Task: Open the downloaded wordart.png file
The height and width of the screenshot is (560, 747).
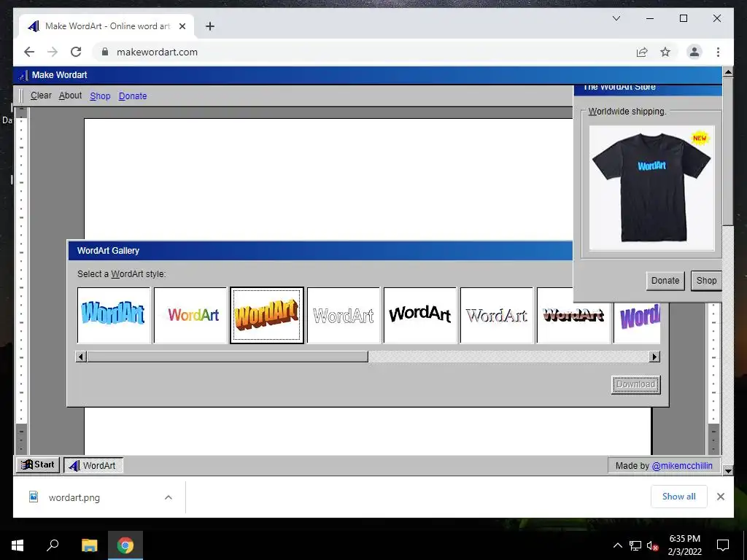Action: (74, 497)
